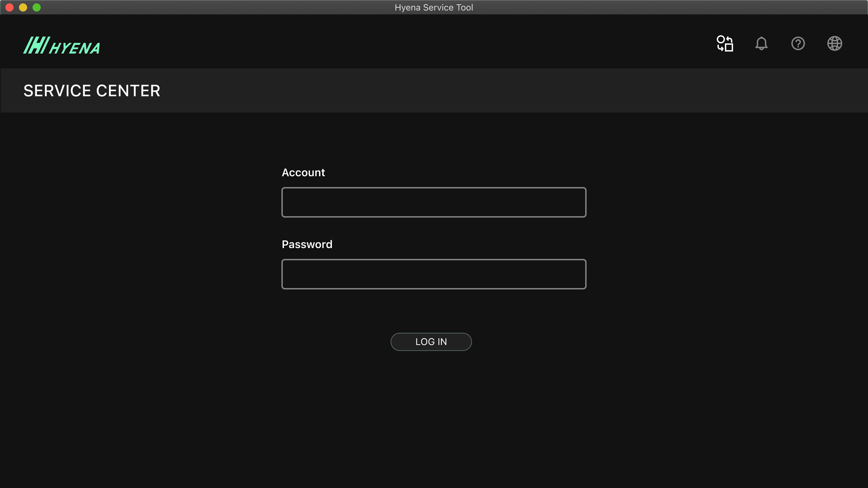Viewport: 868px width, 488px height.
Task: Click the Password label text
Action: coord(307,244)
